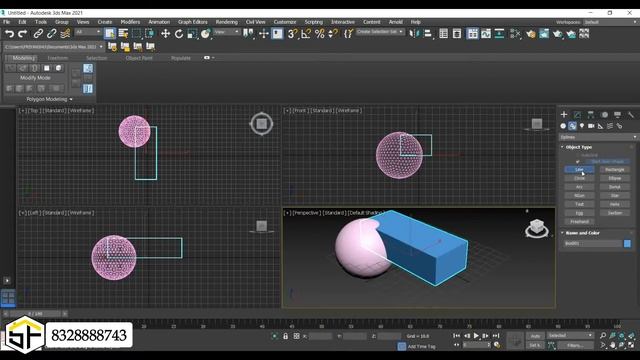Image resolution: width=640 pixels, height=360 pixels.
Task: Select the Select and Rotate tool
Action: [179, 33]
